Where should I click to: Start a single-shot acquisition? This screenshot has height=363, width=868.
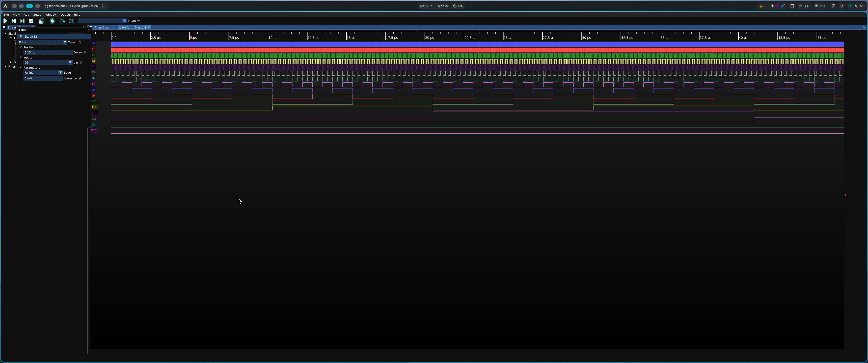(14, 21)
